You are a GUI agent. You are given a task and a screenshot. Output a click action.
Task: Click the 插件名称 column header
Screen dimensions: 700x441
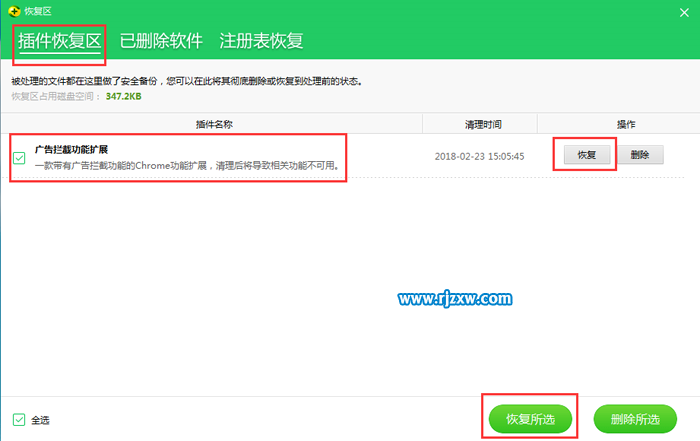pyautogui.click(x=214, y=124)
